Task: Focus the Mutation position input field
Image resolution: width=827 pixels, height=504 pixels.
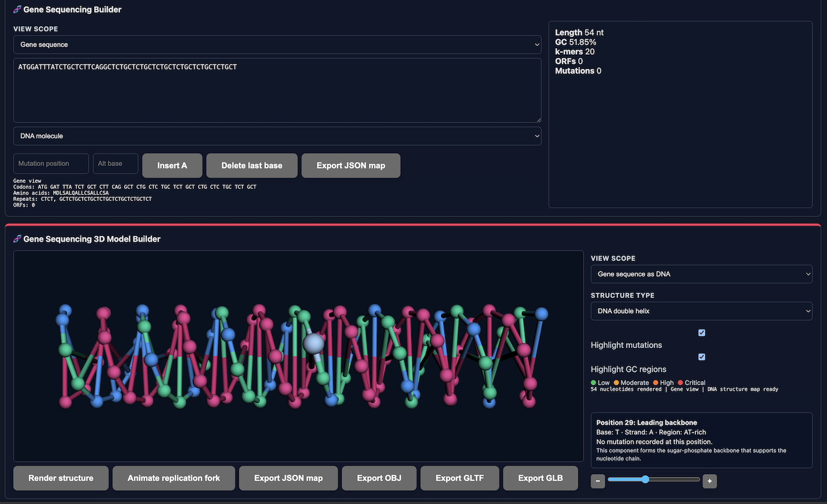Action: (51, 164)
